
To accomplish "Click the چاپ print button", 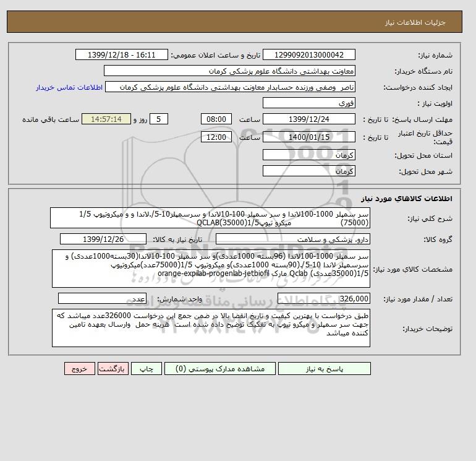I will click(147, 369).
